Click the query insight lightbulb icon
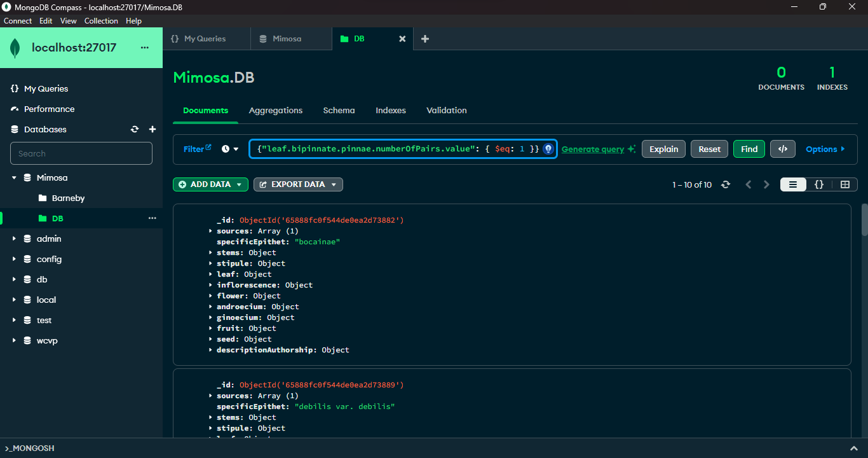The width and height of the screenshot is (868, 458). coord(548,149)
